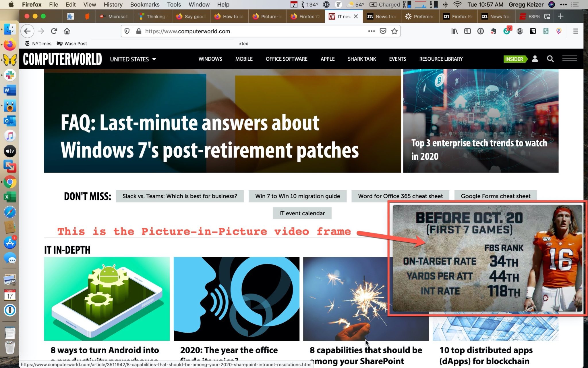588x368 pixels.
Task: Open the History menu
Action: point(113,4)
